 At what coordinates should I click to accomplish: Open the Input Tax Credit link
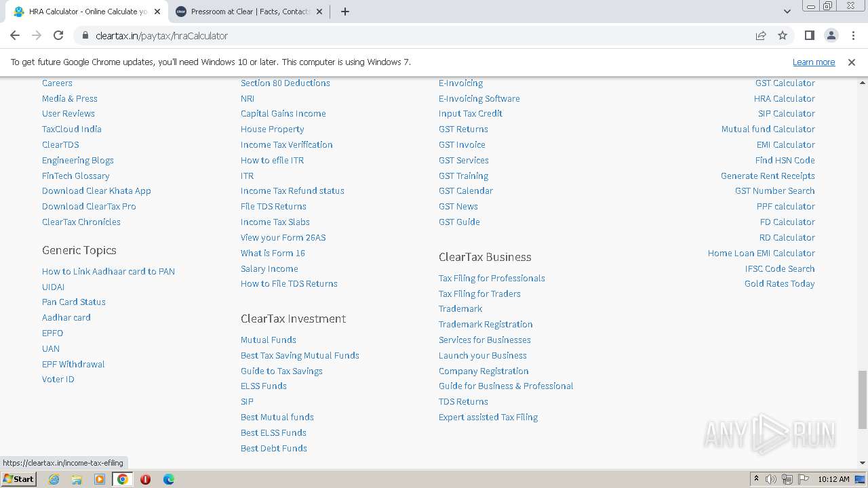pos(471,113)
